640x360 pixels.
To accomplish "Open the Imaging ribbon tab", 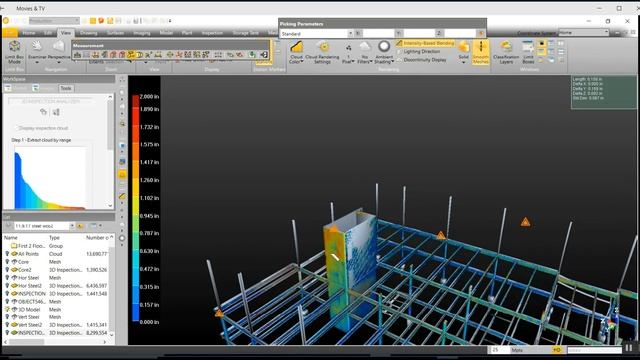I will tap(142, 33).
